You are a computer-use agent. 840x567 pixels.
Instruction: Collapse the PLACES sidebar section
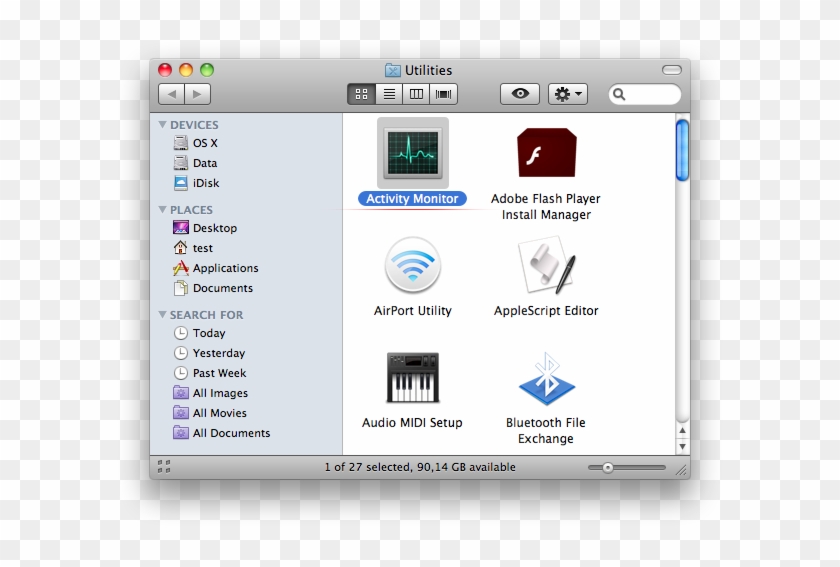click(162, 210)
